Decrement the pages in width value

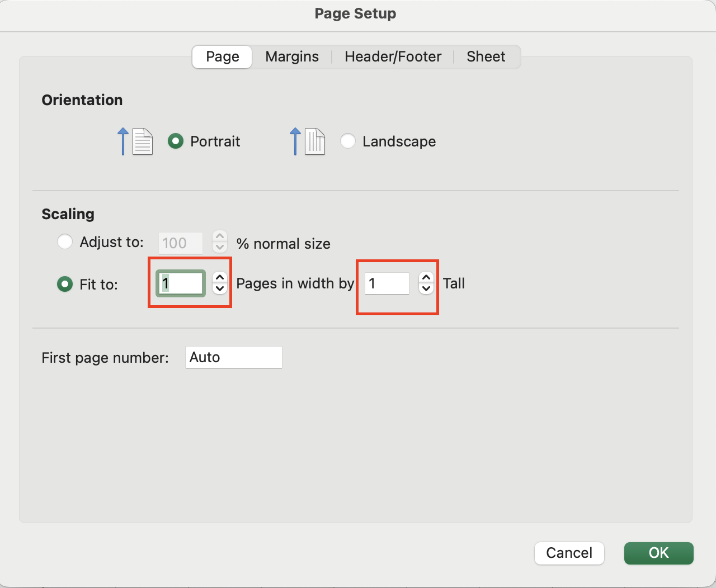pos(220,289)
